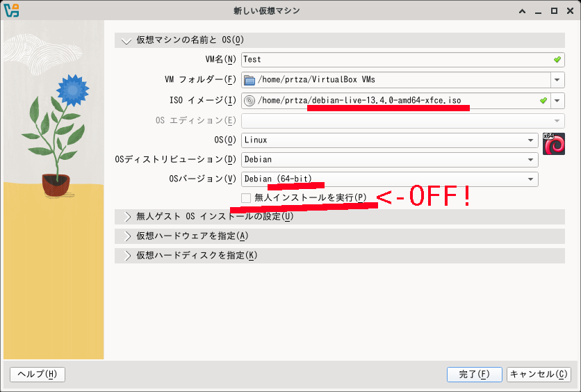Screen dimensions: 581x392
Task: Click the green checkmark in the VM name field
Action: [557, 60]
